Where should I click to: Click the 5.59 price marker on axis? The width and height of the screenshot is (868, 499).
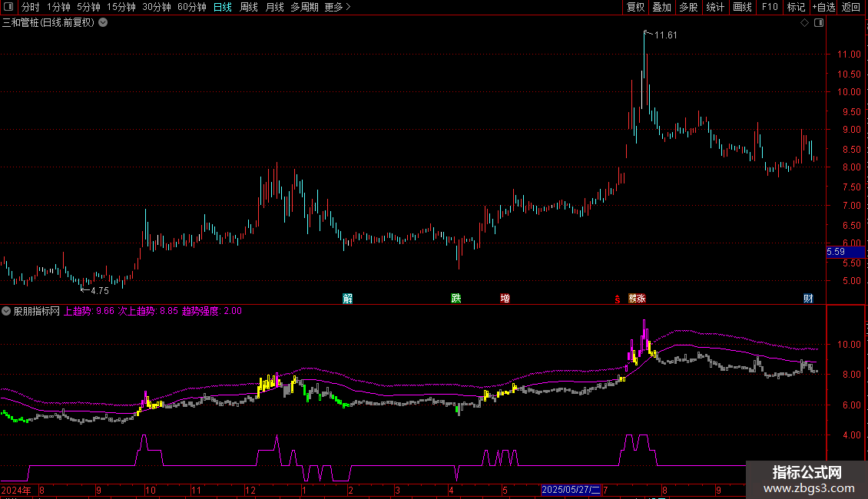[x=845, y=253]
